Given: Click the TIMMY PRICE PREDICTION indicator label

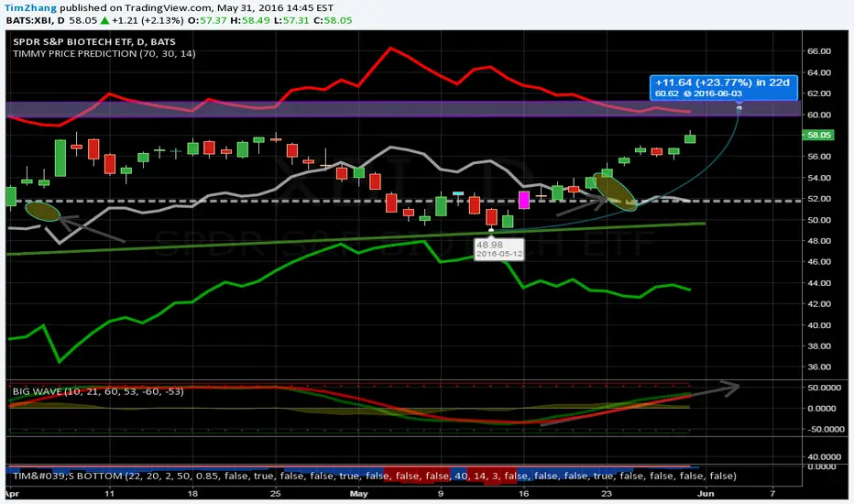Looking at the screenshot, I should coord(104,53).
